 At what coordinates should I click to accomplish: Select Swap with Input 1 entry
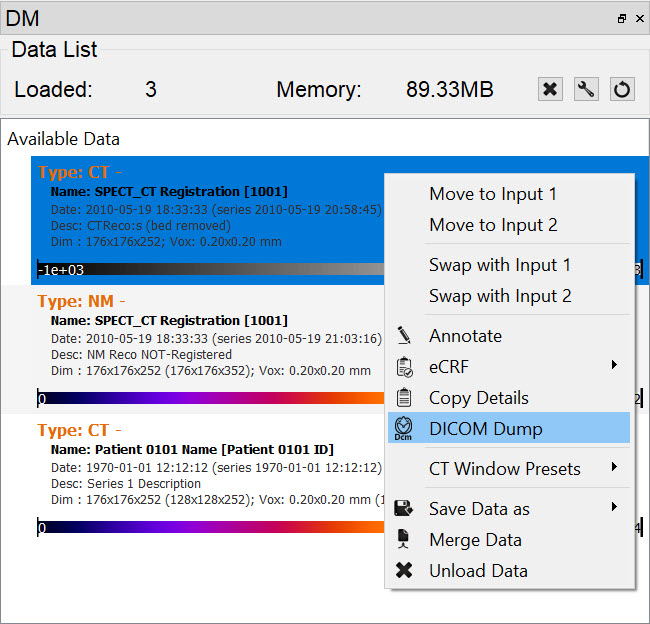(x=500, y=265)
